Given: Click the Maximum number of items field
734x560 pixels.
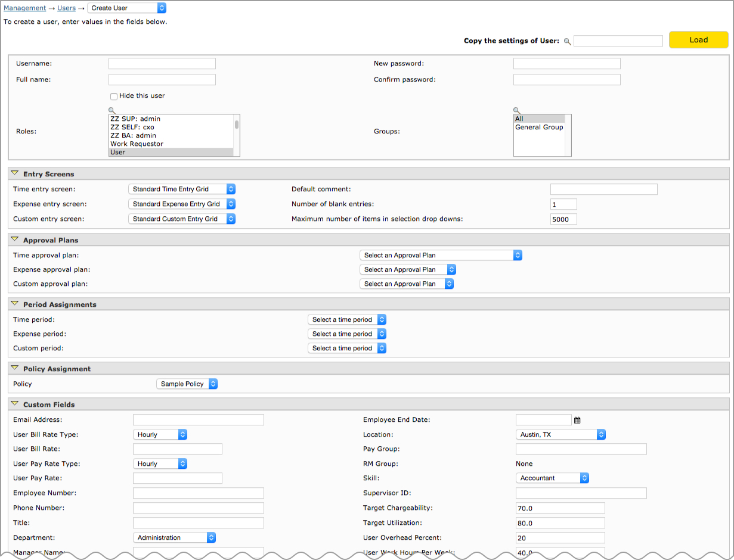Looking at the screenshot, I should tap(563, 219).
